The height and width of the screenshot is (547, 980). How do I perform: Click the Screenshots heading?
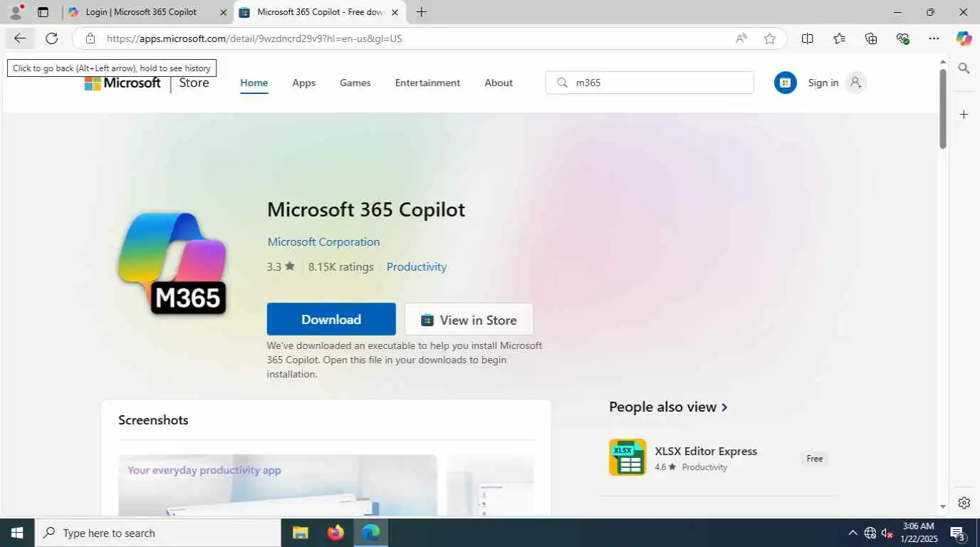[x=153, y=420]
